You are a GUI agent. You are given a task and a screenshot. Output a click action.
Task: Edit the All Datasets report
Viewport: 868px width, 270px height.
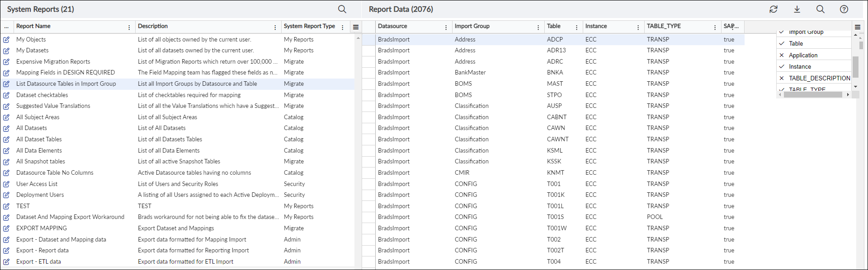tap(6, 128)
